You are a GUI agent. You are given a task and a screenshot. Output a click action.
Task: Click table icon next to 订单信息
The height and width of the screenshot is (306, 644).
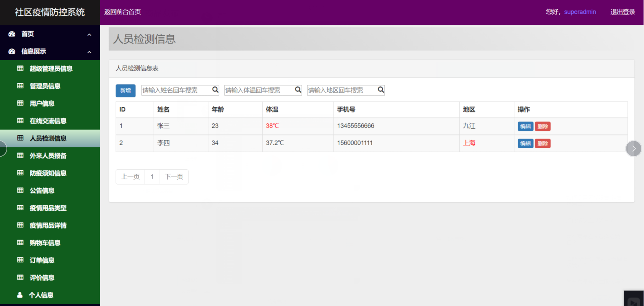pyautogui.click(x=20, y=260)
